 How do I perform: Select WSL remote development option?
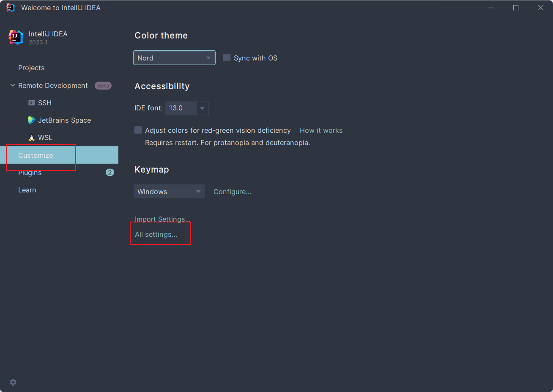(45, 137)
